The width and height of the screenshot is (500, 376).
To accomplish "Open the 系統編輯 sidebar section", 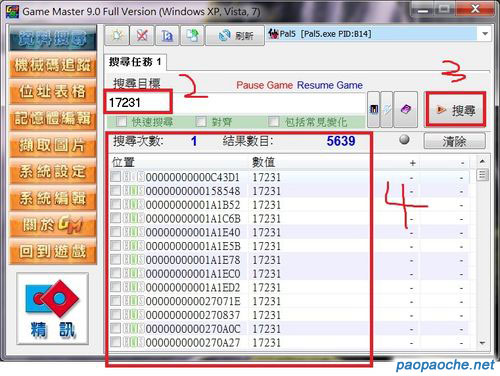I will [53, 198].
